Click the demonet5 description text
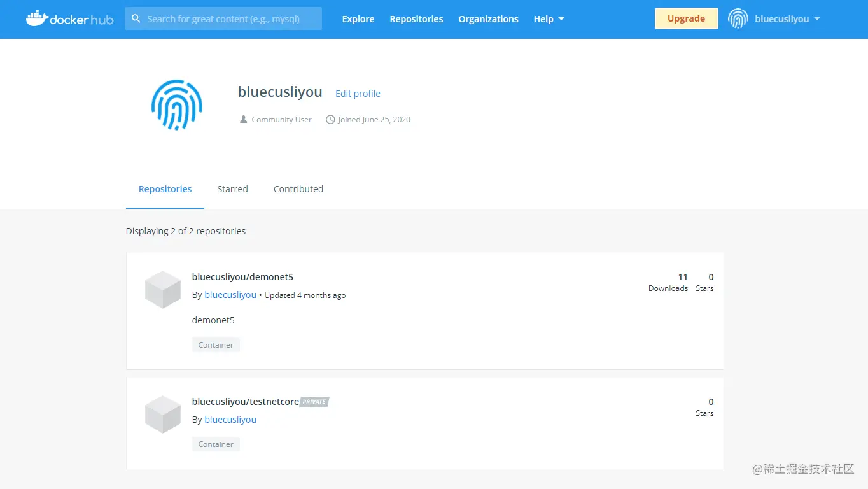This screenshot has height=489, width=868. tap(213, 320)
